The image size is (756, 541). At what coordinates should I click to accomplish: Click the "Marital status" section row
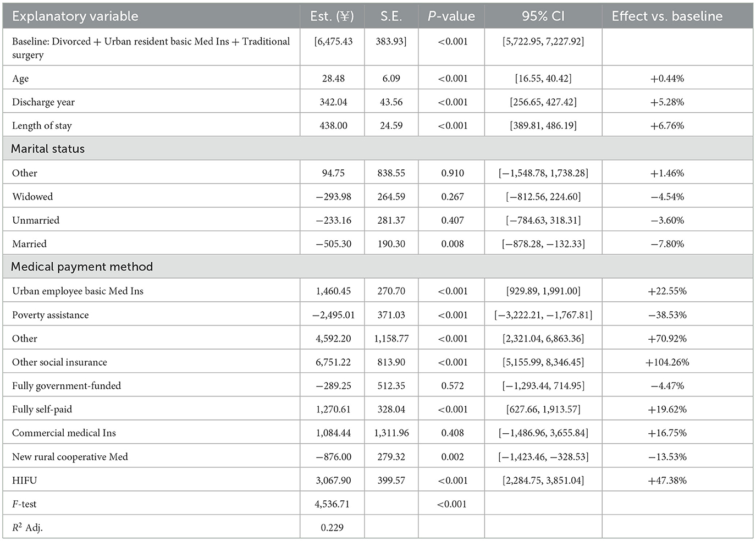point(48,149)
